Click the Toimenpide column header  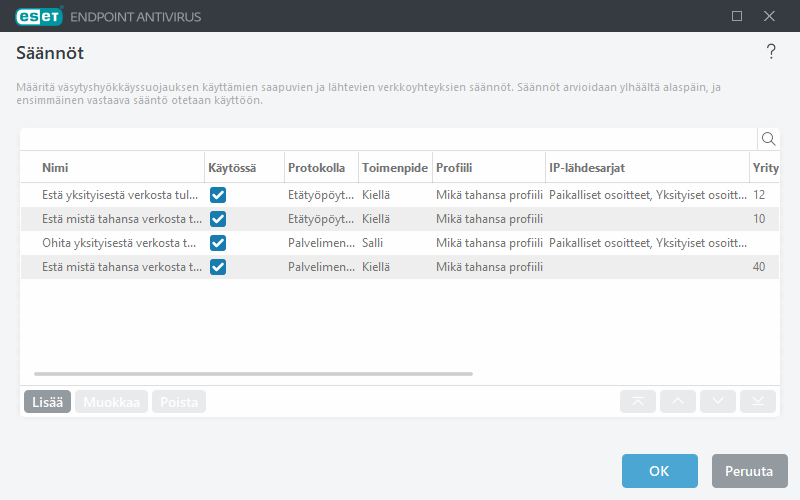(392, 167)
